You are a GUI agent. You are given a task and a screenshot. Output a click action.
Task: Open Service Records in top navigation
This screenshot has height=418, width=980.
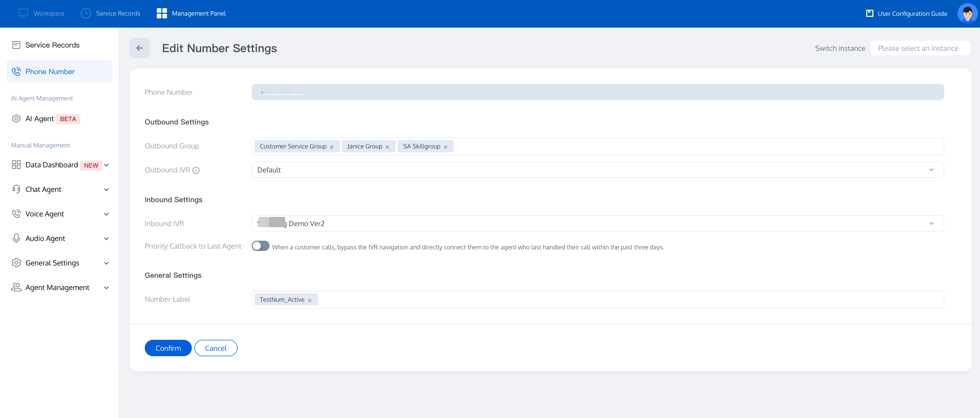[x=111, y=13]
